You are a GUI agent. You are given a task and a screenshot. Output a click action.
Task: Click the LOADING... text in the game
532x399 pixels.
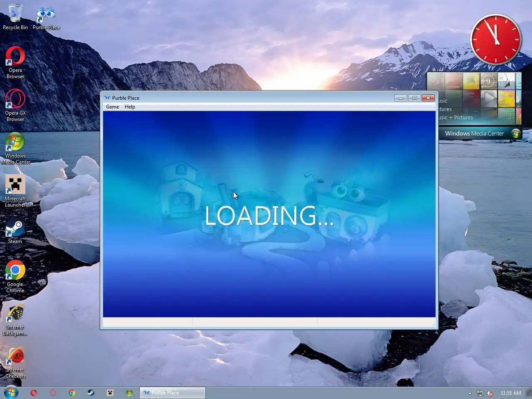tap(269, 216)
